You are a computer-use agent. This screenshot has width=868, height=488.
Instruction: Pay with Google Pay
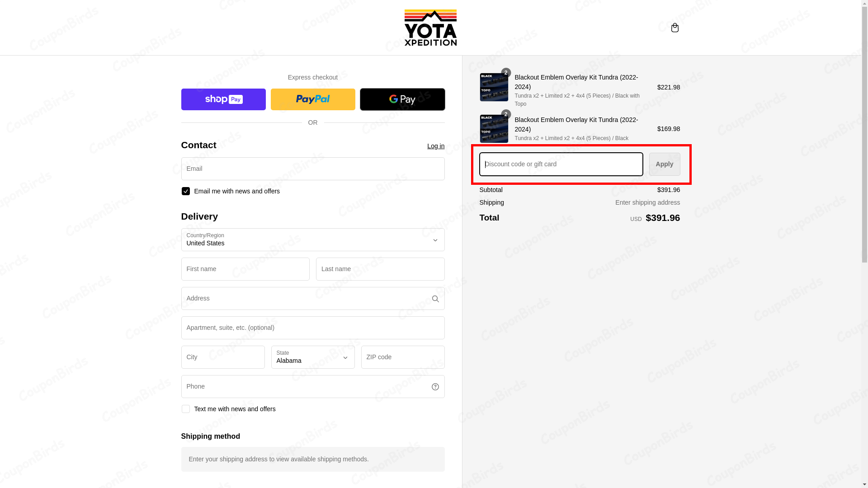click(x=402, y=99)
